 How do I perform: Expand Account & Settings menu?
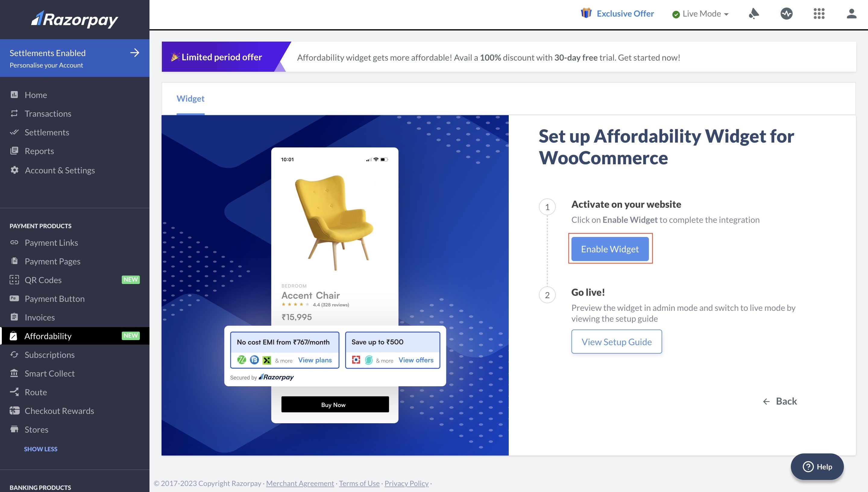59,170
